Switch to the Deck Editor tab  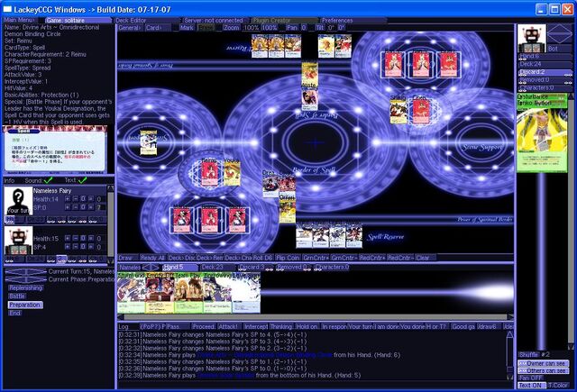click(x=147, y=20)
